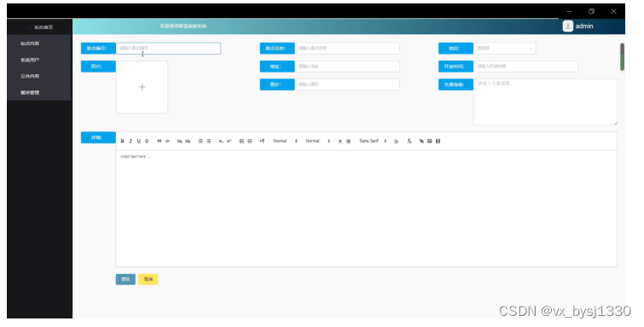Open the 地区 region select dropdown
The height and width of the screenshot is (327, 644).
pyautogui.click(x=504, y=48)
